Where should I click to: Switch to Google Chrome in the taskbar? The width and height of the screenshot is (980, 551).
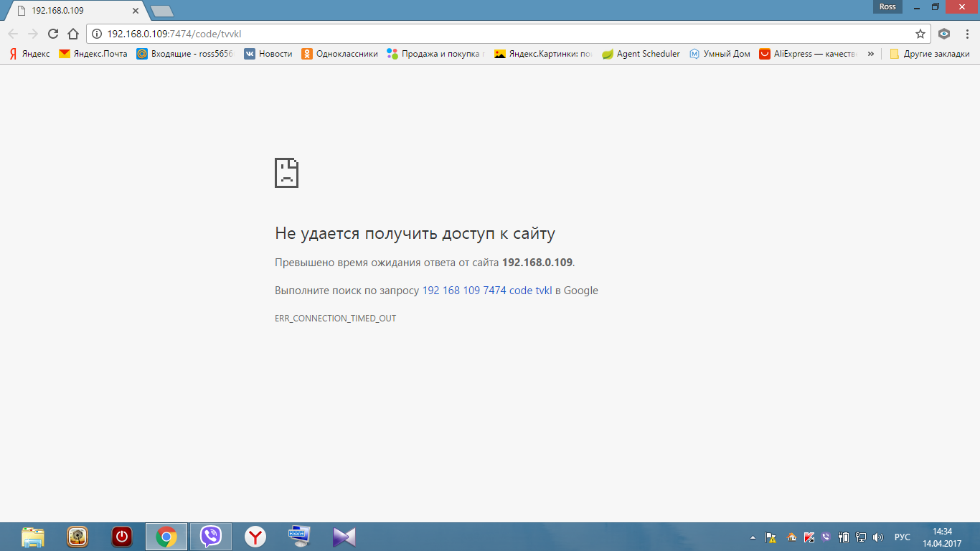tap(166, 537)
